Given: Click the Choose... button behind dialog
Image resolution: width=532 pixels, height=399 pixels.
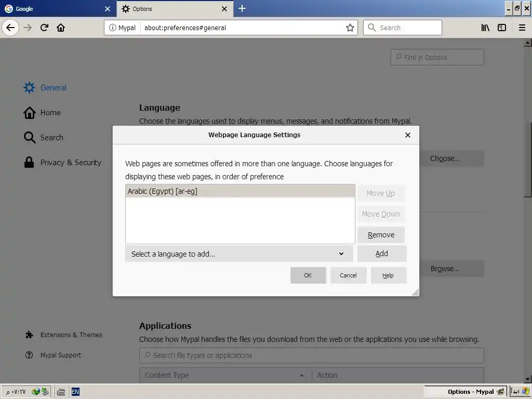Looking at the screenshot, I should (x=451, y=158).
